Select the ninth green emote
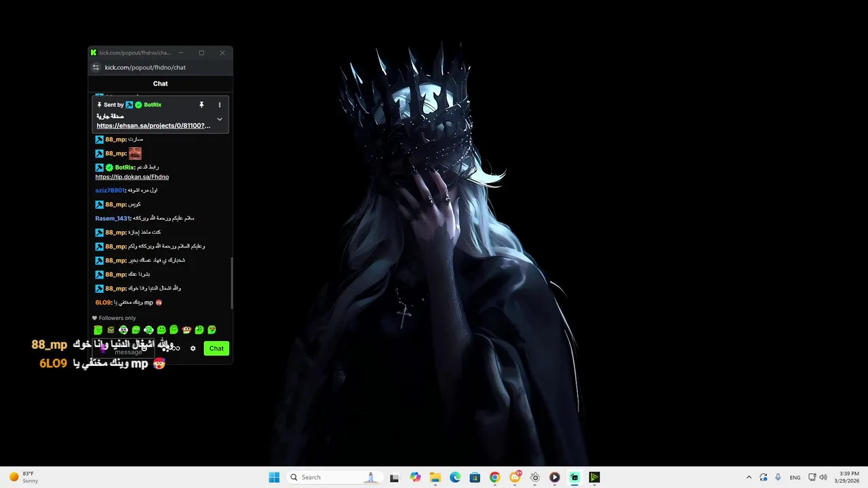Screen dimensions: 868x488 pos(199,330)
